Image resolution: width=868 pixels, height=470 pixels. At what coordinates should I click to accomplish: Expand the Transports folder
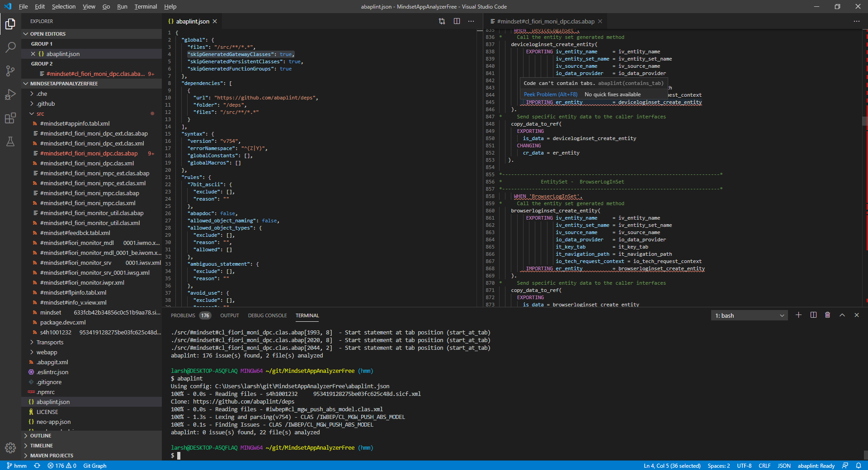point(50,342)
